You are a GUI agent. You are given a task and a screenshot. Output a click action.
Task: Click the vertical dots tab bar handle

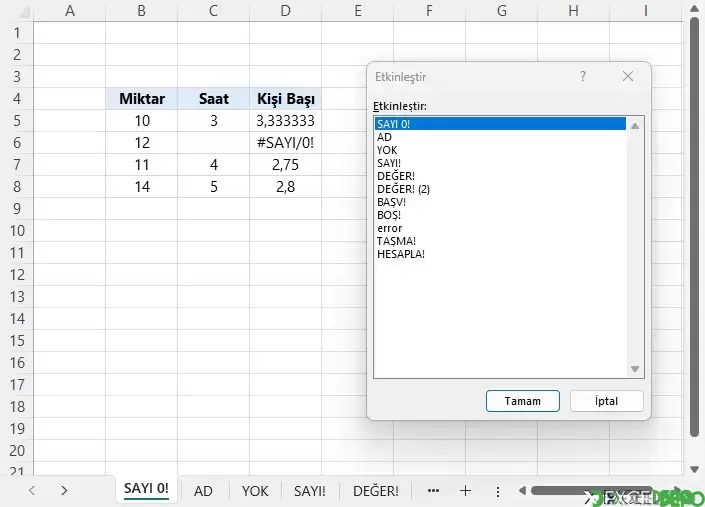498,491
